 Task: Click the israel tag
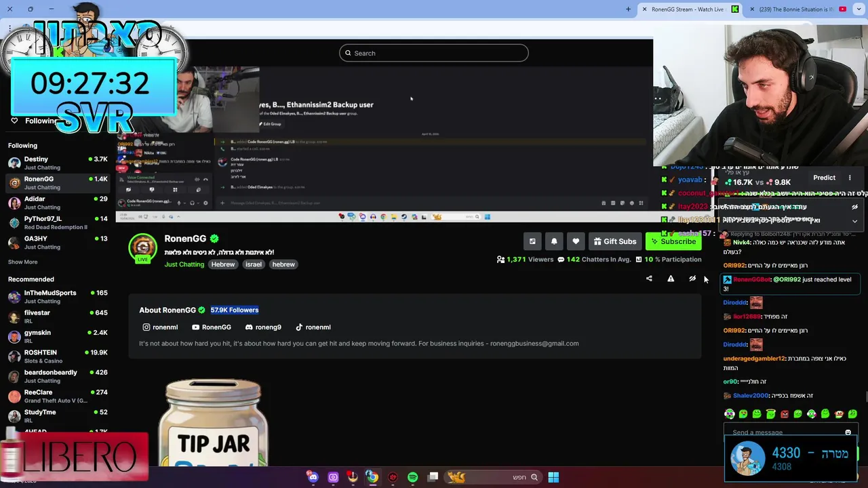[254, 264]
